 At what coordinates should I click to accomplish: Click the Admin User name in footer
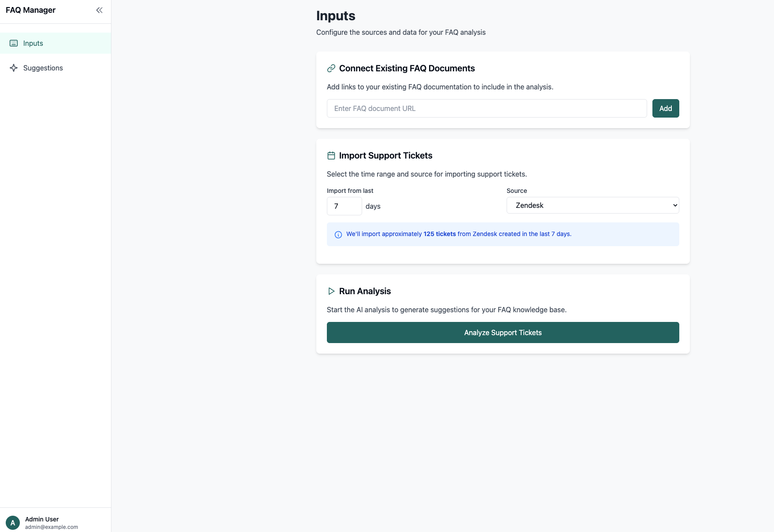coord(42,519)
